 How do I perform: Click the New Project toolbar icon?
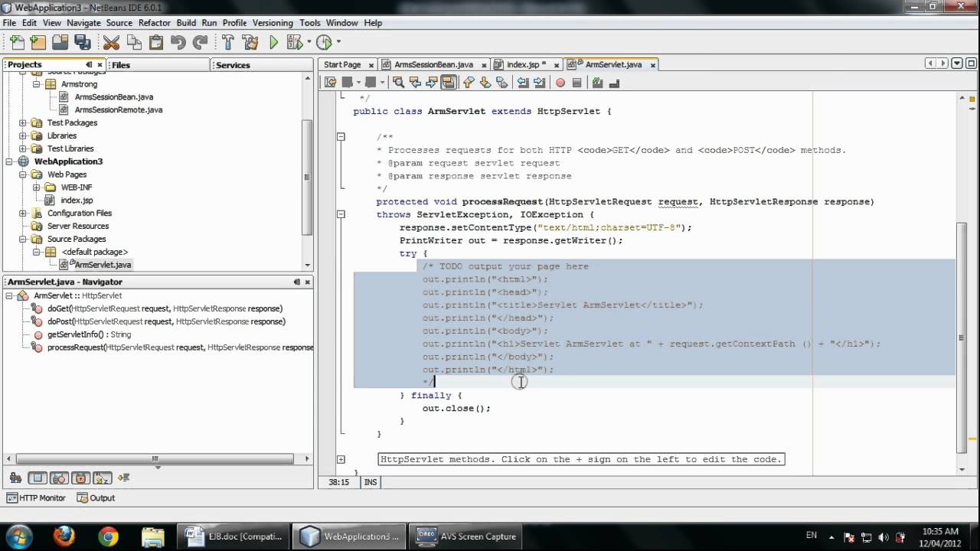[x=37, y=42]
